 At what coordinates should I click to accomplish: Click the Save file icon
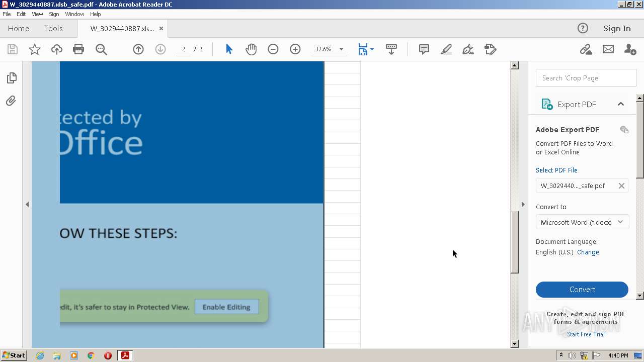point(13,49)
